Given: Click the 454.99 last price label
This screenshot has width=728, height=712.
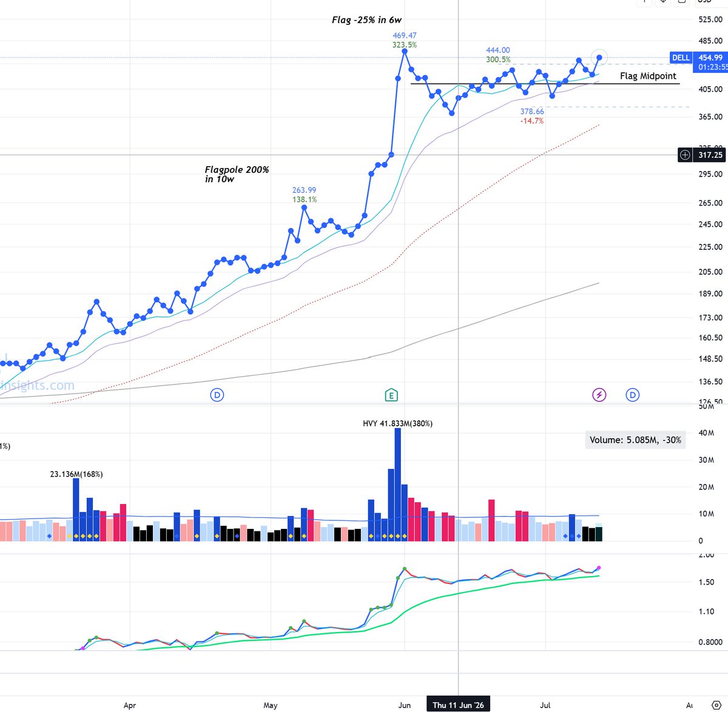Looking at the screenshot, I should pyautogui.click(x=710, y=58).
